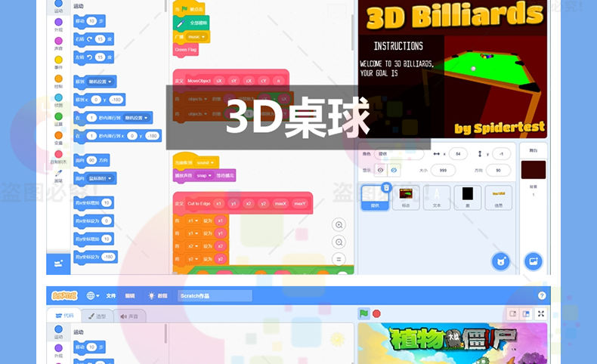This screenshot has width=597, height=364.
Task: Click the sprite y position field showing -1
Action: point(501,154)
